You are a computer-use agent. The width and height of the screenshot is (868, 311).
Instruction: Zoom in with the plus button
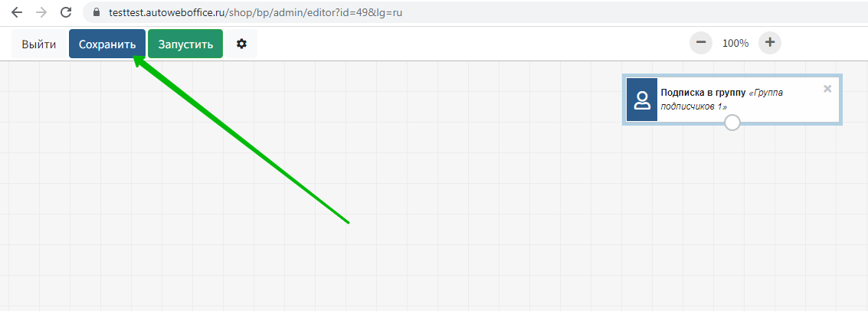click(x=769, y=43)
